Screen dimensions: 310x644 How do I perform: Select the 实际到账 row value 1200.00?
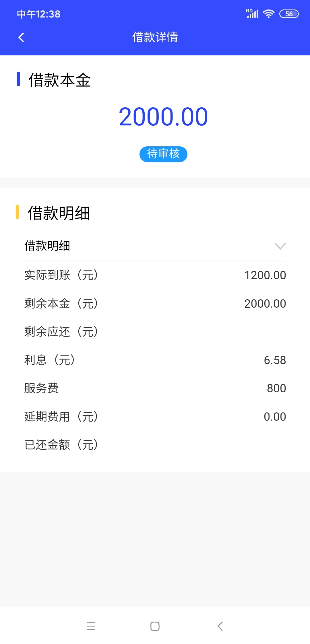point(265,275)
